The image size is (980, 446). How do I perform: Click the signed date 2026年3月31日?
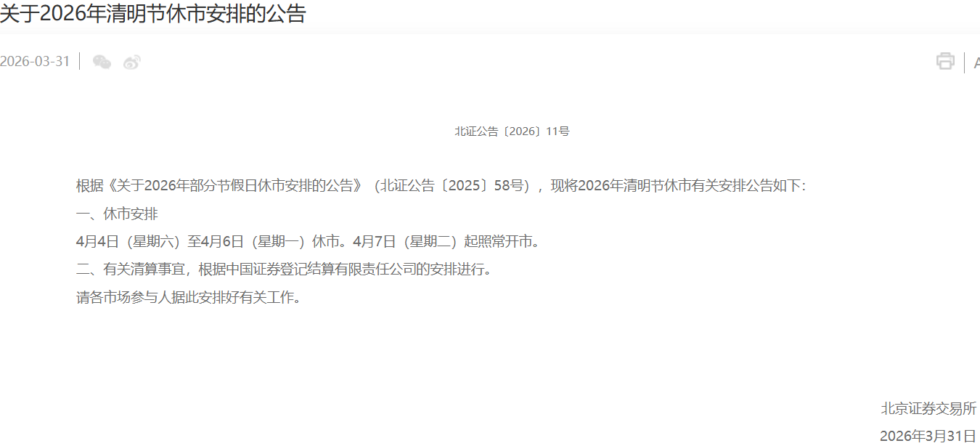coord(928,436)
